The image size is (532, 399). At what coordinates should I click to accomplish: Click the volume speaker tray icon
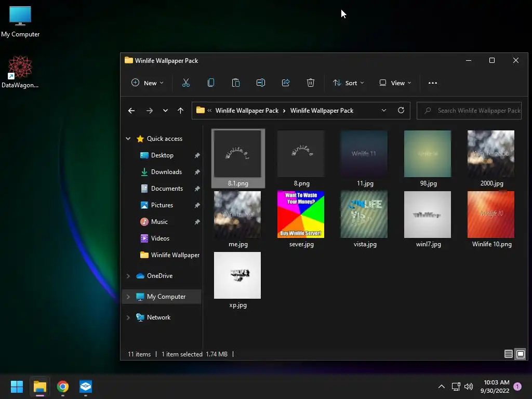click(x=469, y=387)
